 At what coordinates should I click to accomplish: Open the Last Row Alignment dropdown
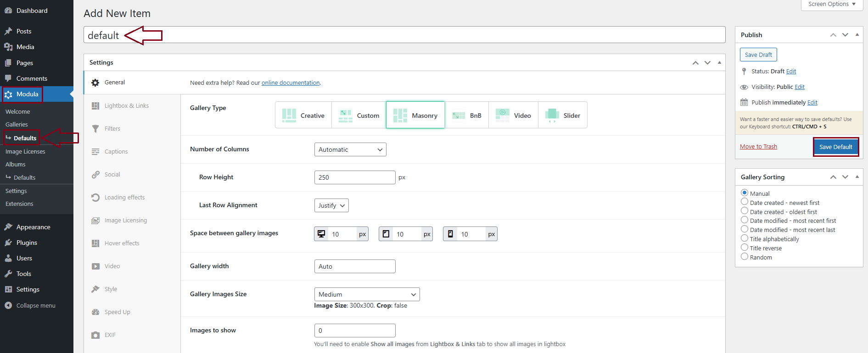[331, 205]
